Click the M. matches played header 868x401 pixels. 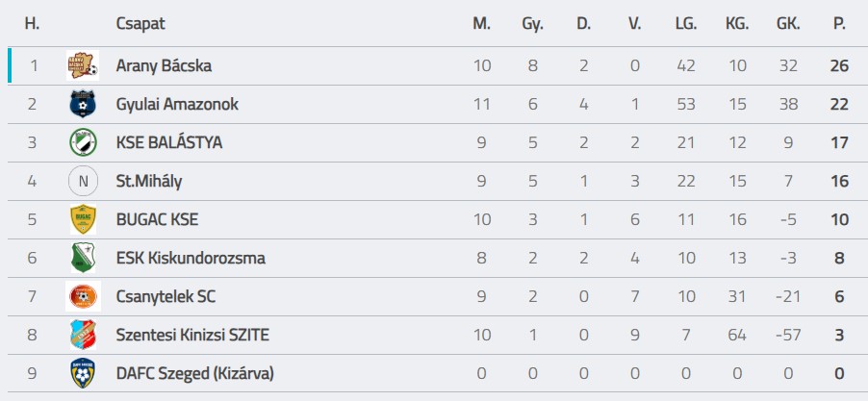point(481,24)
